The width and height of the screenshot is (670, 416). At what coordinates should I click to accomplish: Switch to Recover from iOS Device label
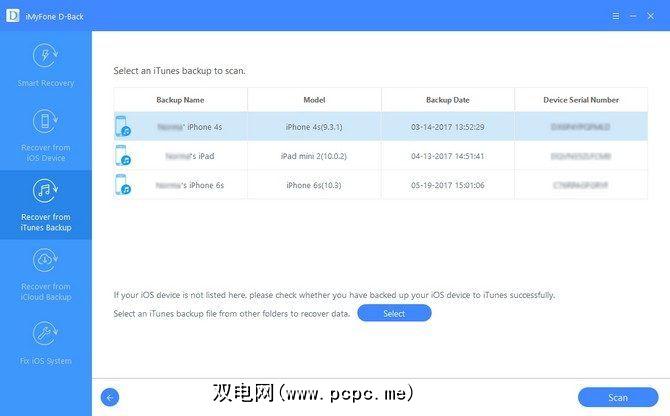click(x=46, y=153)
